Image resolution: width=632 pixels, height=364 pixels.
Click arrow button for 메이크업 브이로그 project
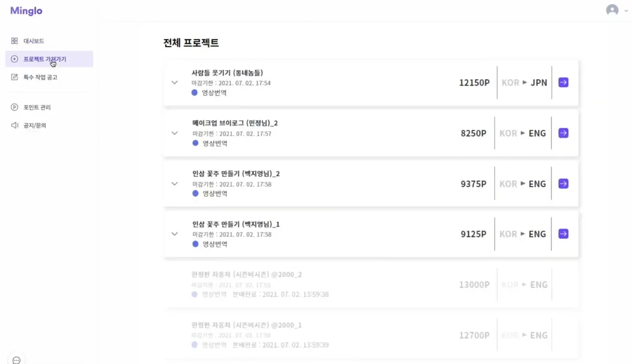click(x=563, y=133)
